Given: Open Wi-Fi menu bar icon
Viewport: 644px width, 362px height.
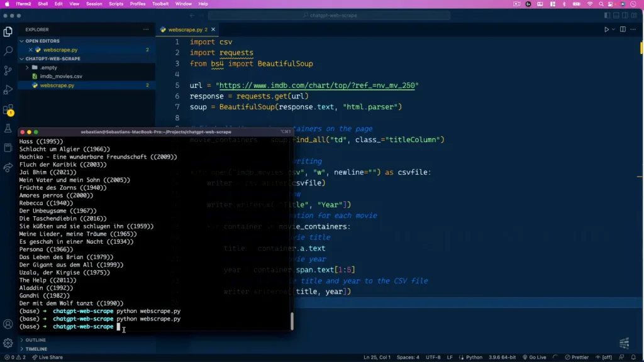Looking at the screenshot, I should click(590, 4).
